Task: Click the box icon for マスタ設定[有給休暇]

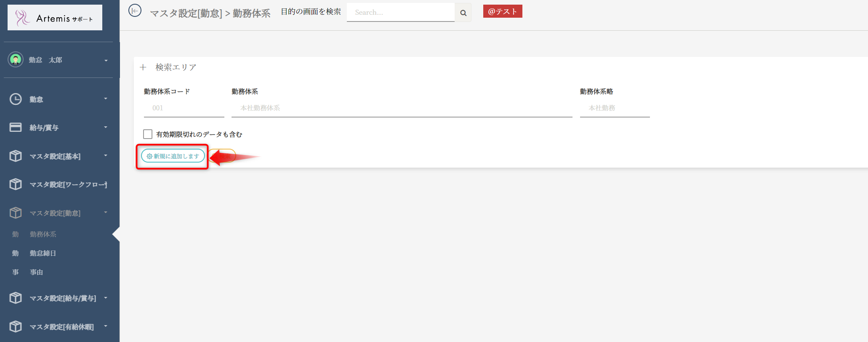Action: tap(16, 326)
